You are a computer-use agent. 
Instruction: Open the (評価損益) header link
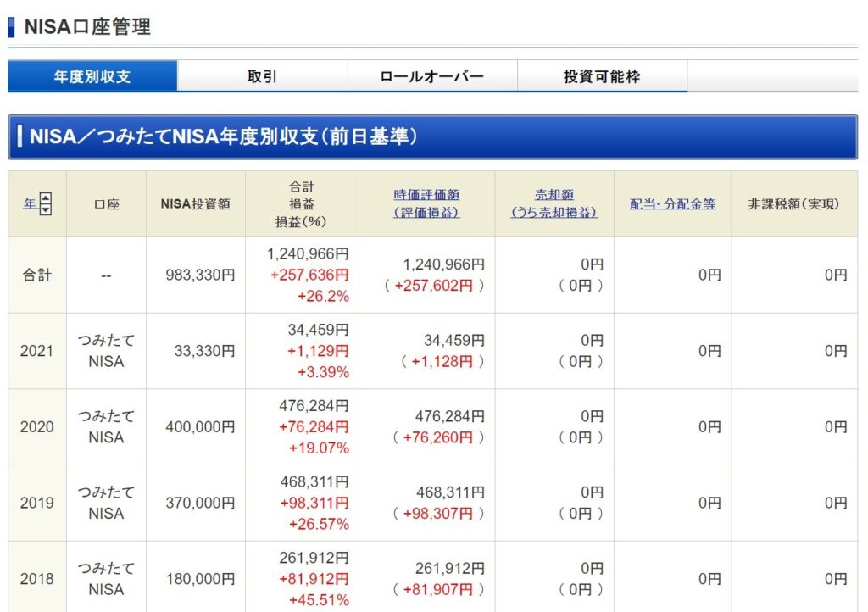[x=426, y=213]
